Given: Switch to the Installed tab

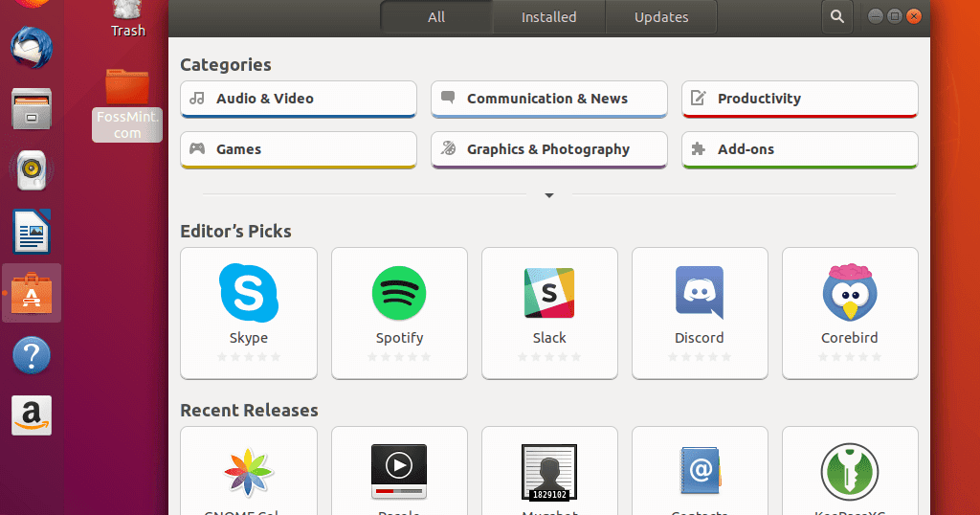Looking at the screenshot, I should pyautogui.click(x=548, y=17).
